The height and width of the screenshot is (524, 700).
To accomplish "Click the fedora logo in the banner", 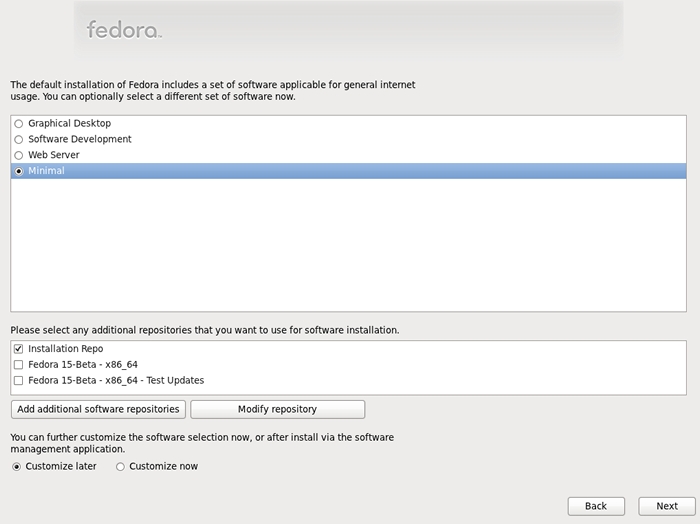I will (x=124, y=30).
